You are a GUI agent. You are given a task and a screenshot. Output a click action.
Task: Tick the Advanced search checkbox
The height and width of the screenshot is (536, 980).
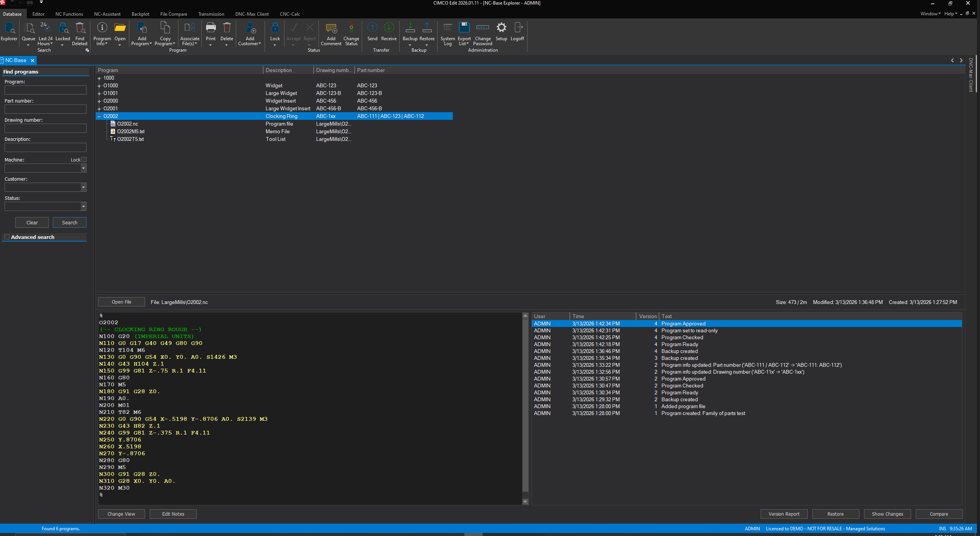tap(7, 237)
